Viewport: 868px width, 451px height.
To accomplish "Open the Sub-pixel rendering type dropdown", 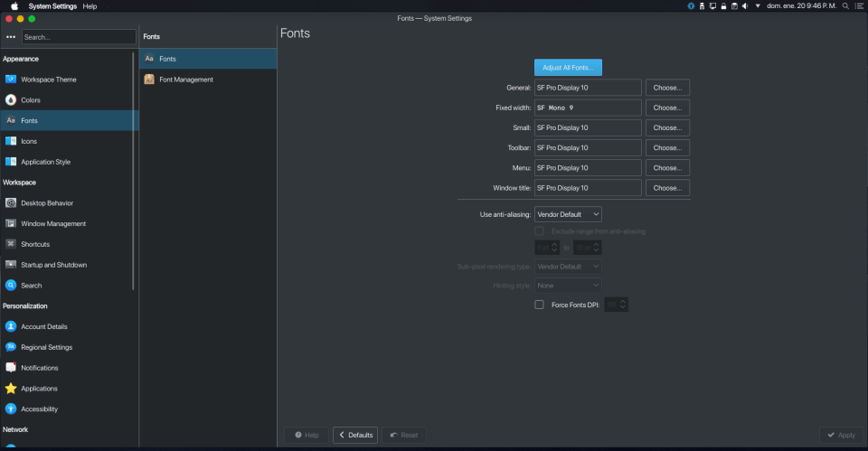I will point(568,267).
